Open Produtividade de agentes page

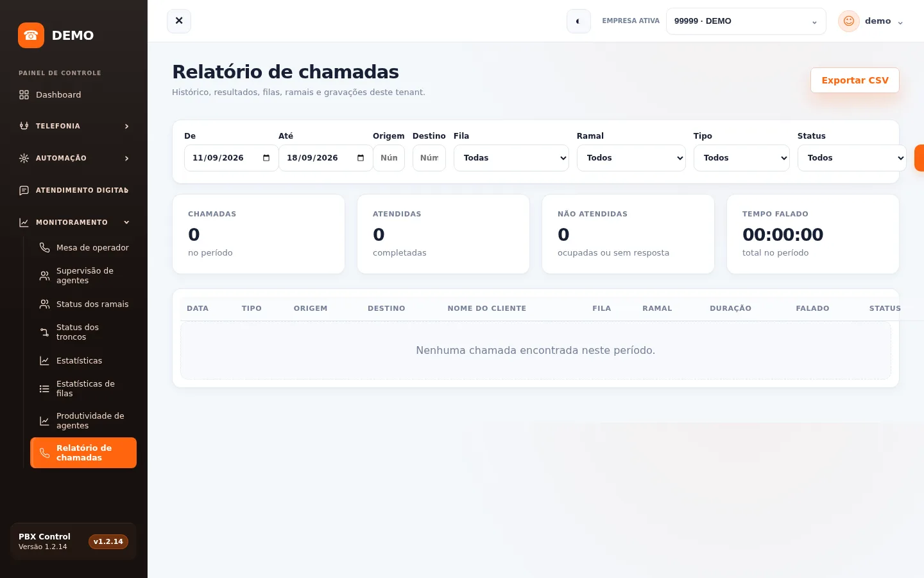coord(83,421)
